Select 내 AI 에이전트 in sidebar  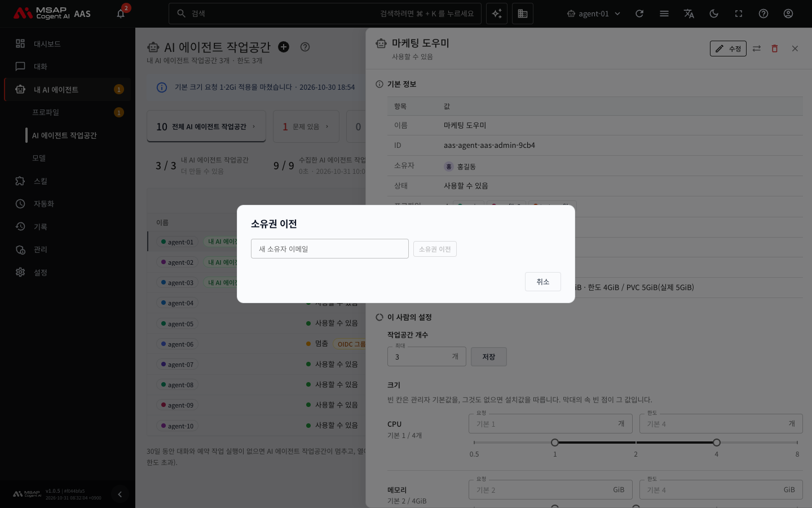point(68,90)
